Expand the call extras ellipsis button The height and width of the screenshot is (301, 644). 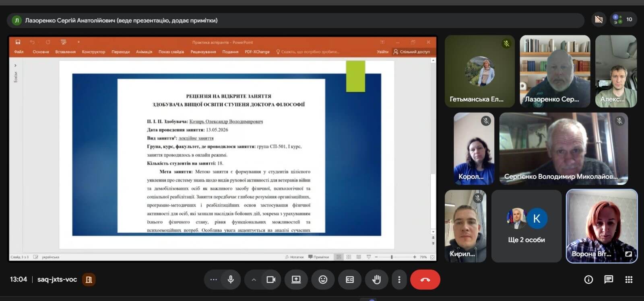pyautogui.click(x=213, y=279)
